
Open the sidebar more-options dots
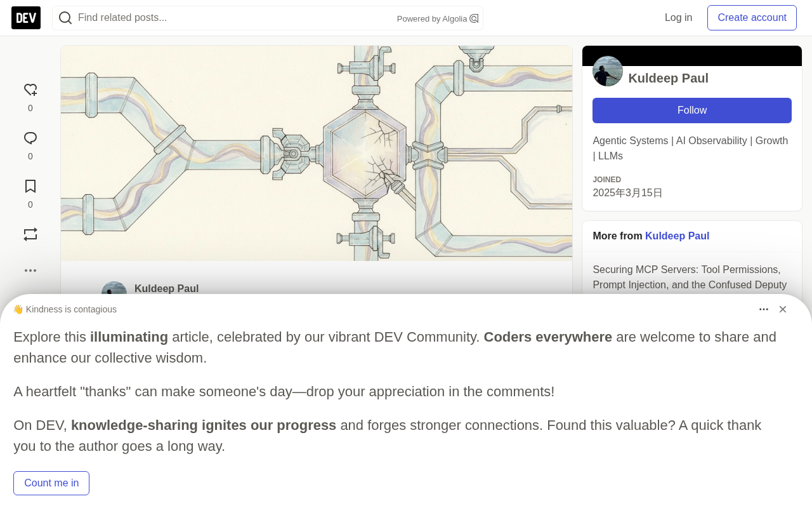(30, 271)
